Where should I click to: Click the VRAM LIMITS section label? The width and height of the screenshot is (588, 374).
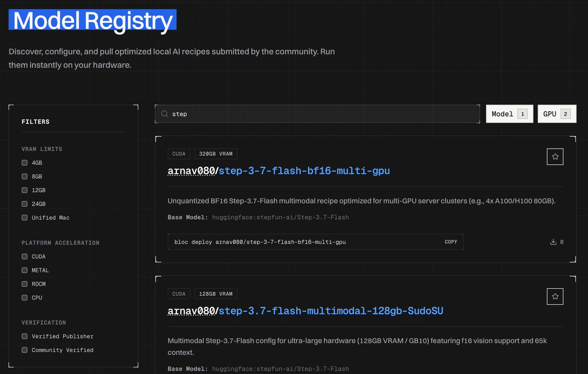coord(42,149)
